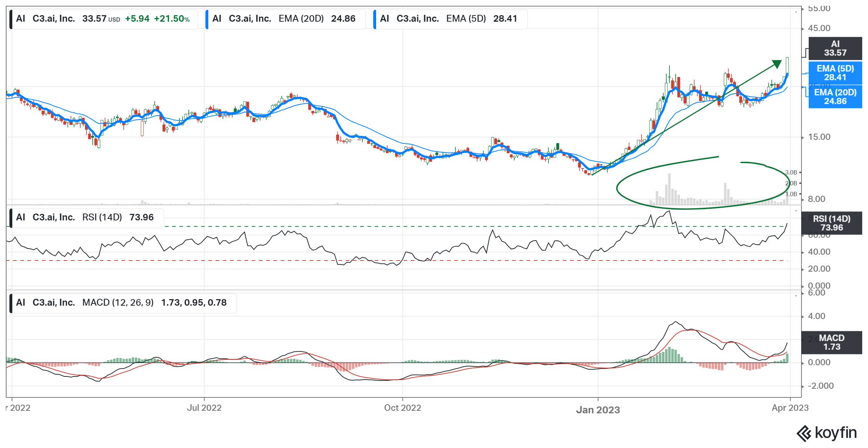This screenshot has width=868, height=448.
Task: Click the green trend arrow head
Action: coord(777,64)
